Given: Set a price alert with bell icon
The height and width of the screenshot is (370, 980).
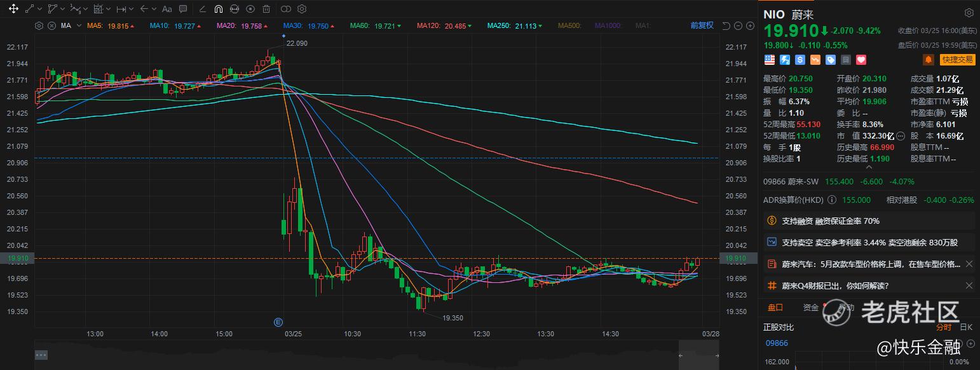Looking at the screenshot, I should [929, 60].
